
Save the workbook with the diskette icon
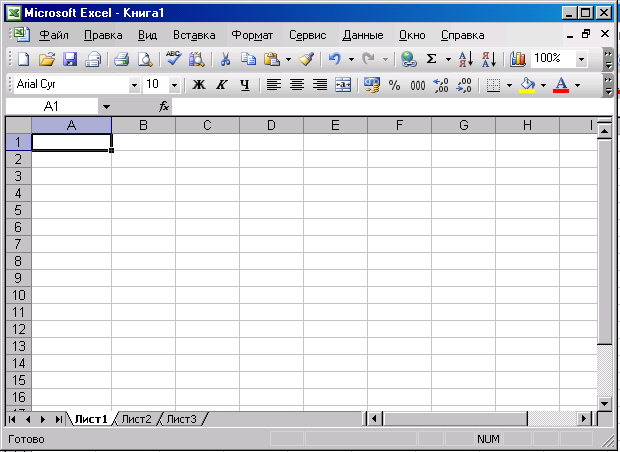[x=70, y=59]
